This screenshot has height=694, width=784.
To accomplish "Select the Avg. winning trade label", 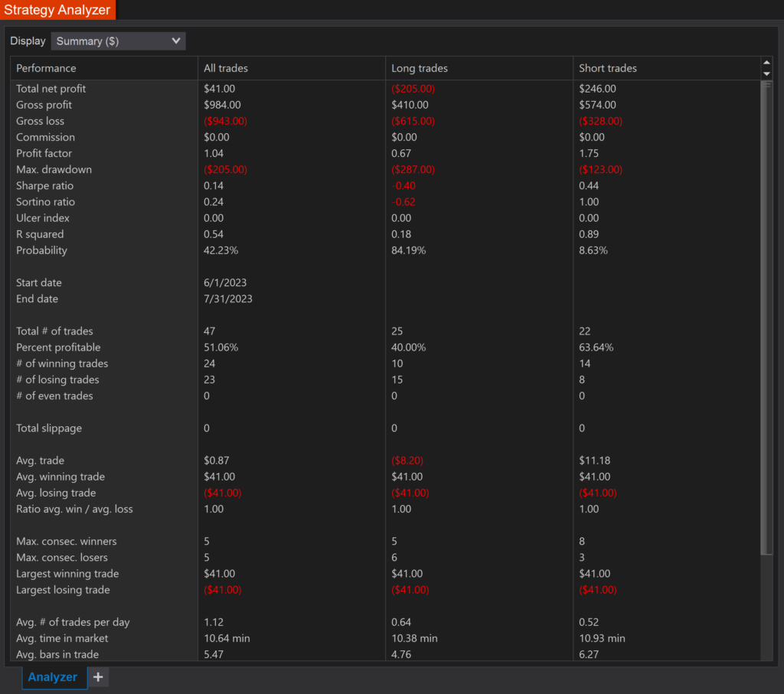I will tap(60, 477).
